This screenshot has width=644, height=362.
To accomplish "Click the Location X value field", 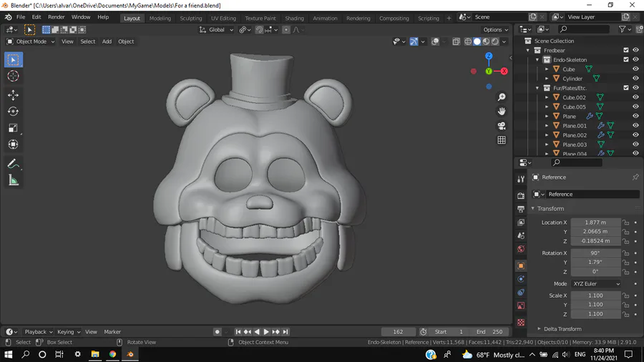I will coord(595,222).
